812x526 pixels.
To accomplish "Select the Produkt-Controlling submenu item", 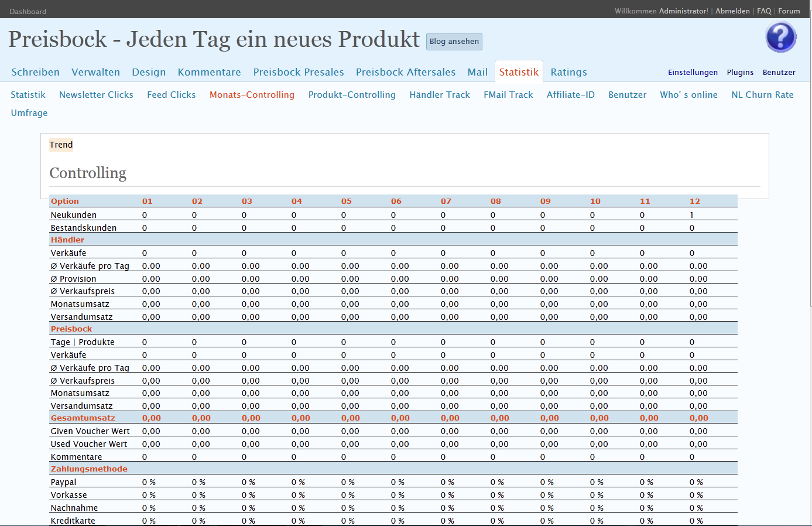I will [352, 95].
